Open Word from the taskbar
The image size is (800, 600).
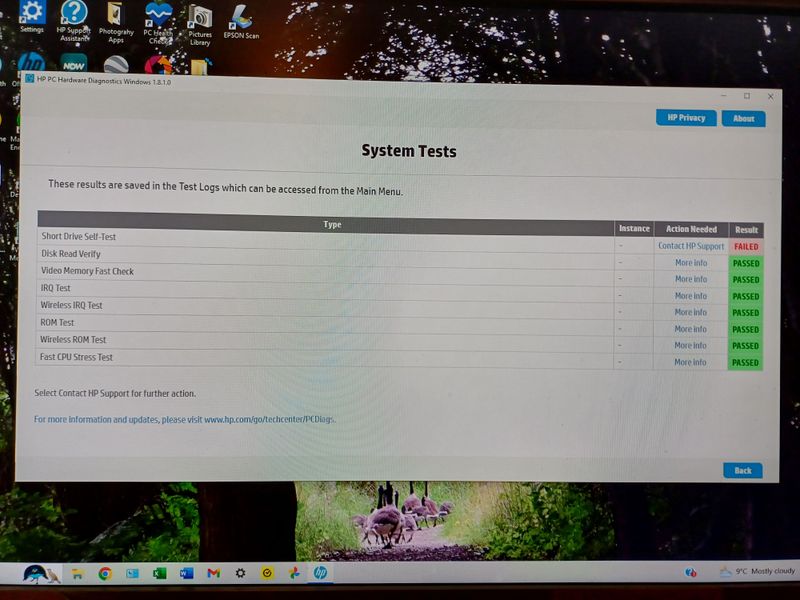point(187,573)
